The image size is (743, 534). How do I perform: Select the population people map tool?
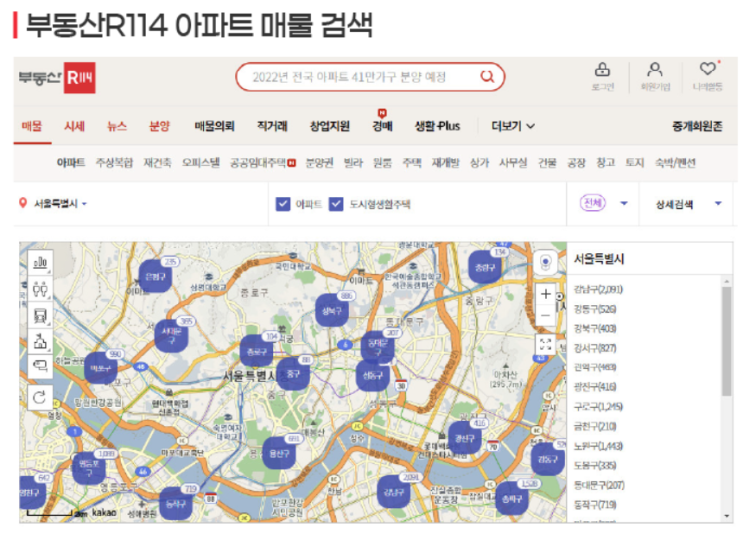click(x=40, y=289)
